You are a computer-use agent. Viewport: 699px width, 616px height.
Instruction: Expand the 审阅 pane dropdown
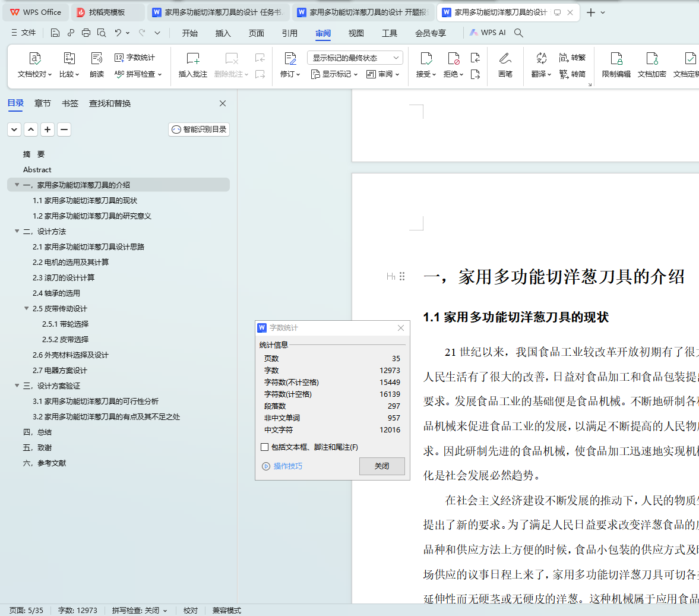(382, 74)
